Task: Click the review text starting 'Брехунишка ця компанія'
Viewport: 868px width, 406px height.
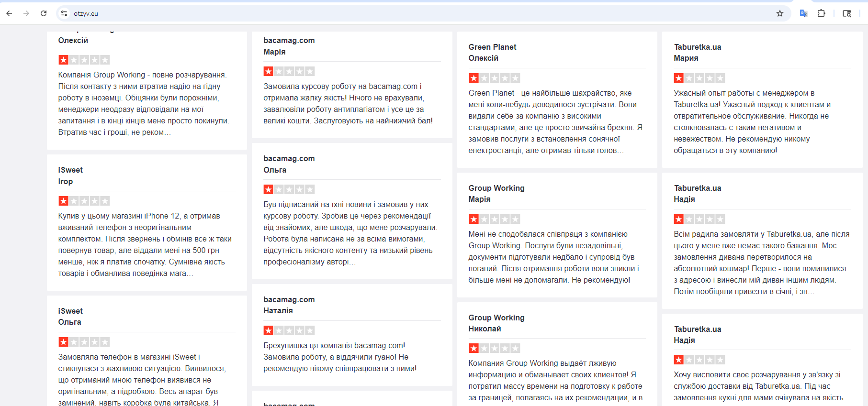Action: click(340, 357)
